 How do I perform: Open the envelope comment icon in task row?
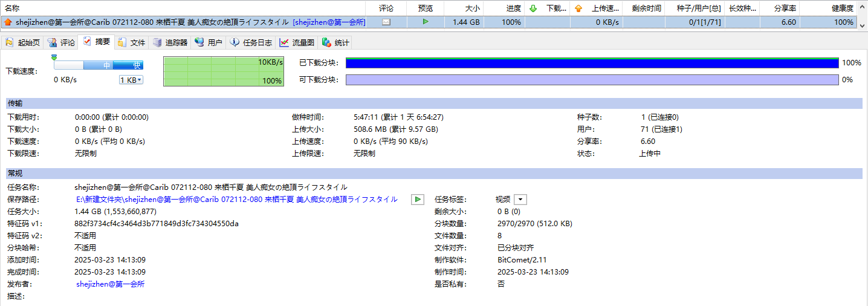point(386,22)
